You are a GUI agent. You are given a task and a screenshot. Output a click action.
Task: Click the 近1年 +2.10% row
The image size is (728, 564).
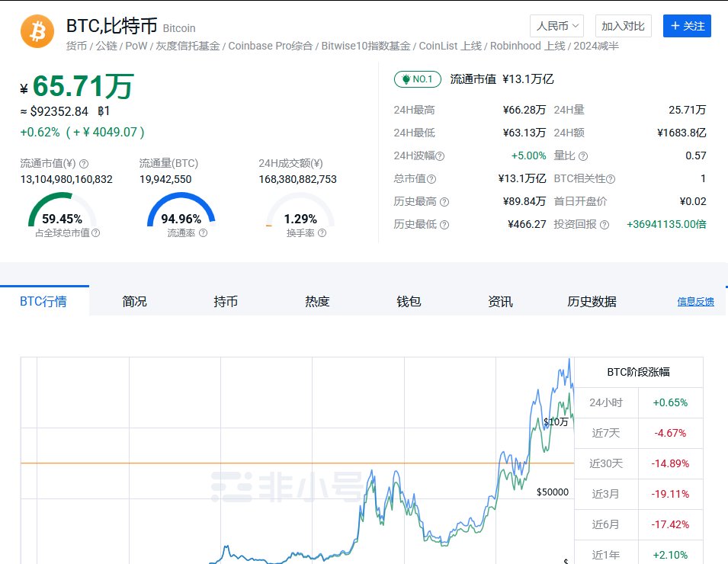tap(639, 553)
